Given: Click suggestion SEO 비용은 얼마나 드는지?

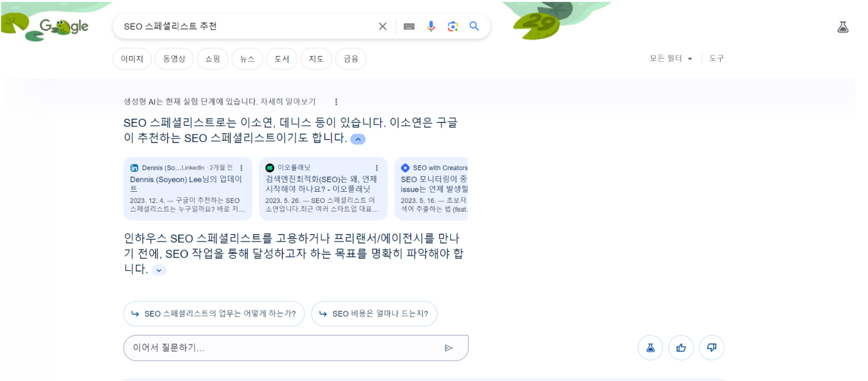Looking at the screenshot, I should coord(374,314).
